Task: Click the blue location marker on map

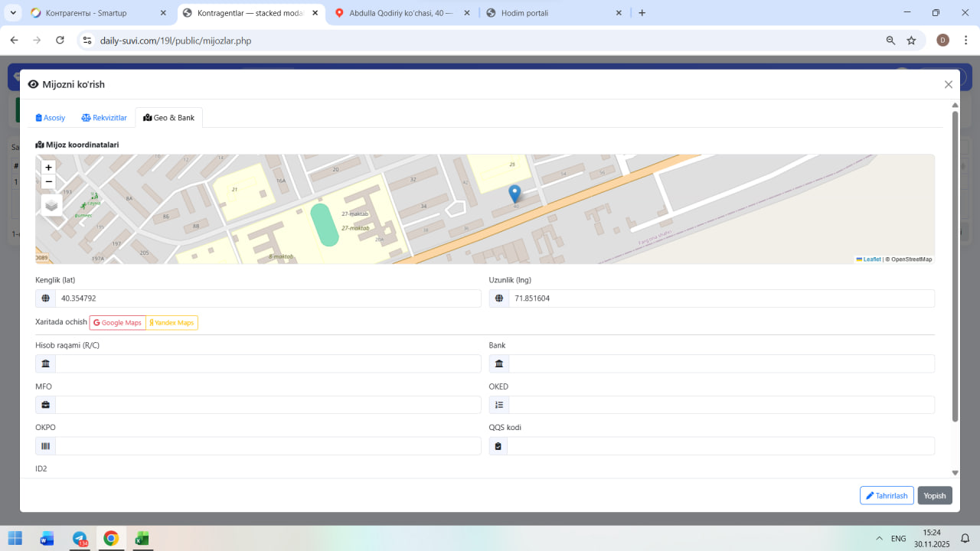Action: click(514, 193)
